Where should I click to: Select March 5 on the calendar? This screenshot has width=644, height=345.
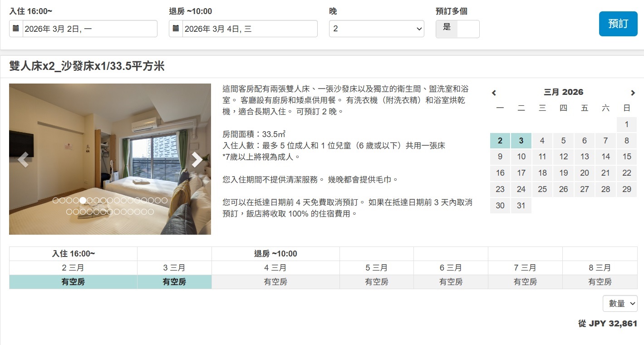click(563, 140)
